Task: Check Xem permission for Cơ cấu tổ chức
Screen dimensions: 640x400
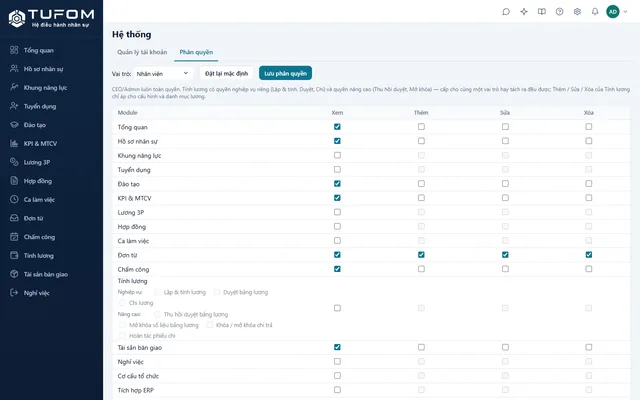Action: coord(337,376)
